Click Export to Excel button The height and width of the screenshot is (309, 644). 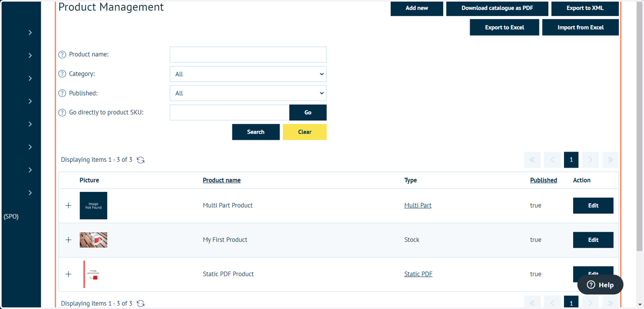coord(504,27)
